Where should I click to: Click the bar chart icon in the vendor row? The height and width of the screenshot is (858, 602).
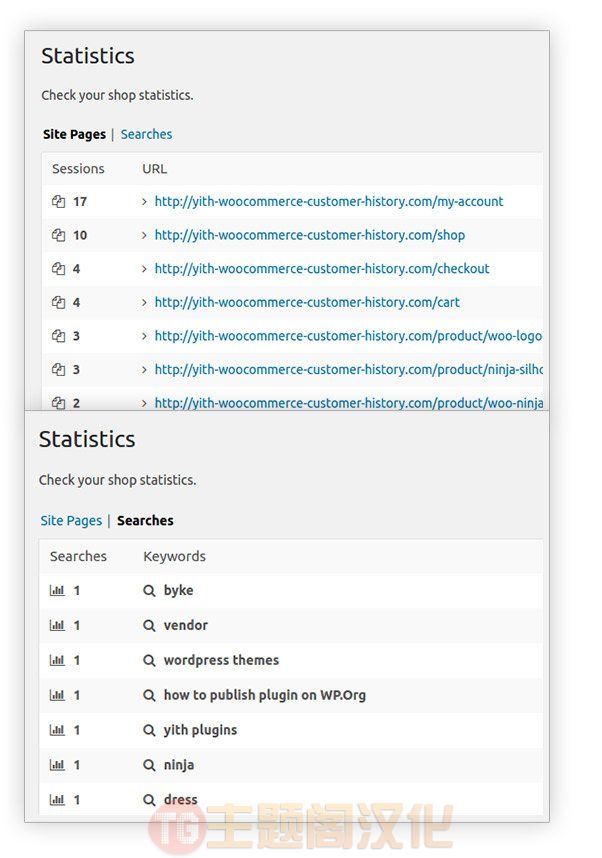point(57,625)
